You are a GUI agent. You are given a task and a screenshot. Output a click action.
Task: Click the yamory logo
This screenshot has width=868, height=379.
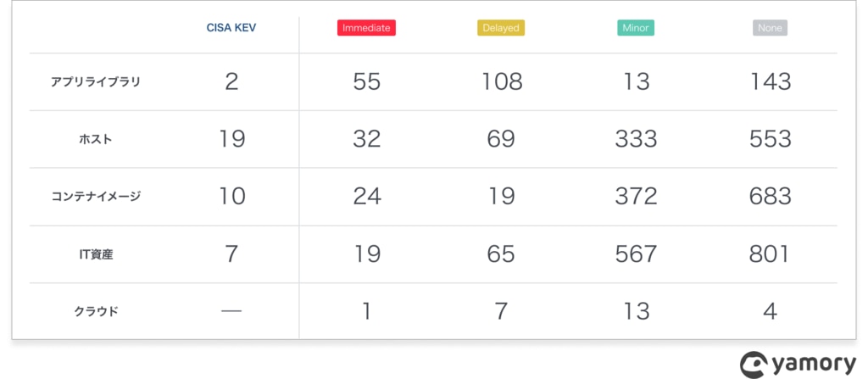point(798,364)
